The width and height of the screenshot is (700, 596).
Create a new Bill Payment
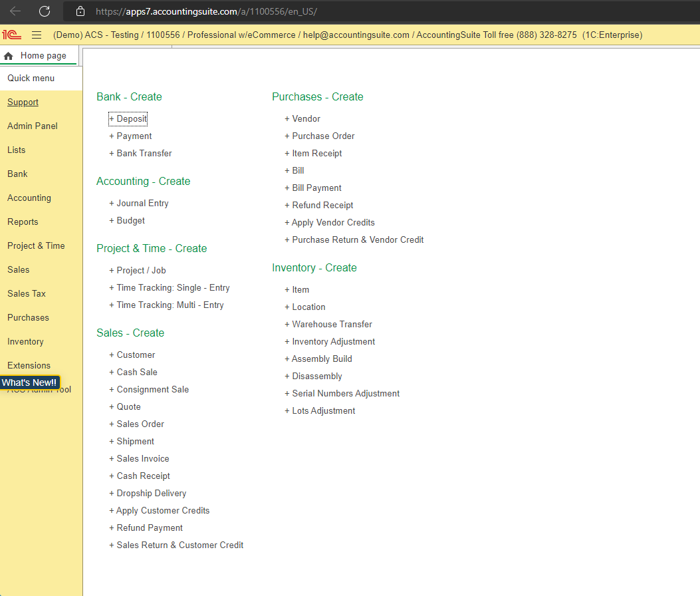(313, 188)
